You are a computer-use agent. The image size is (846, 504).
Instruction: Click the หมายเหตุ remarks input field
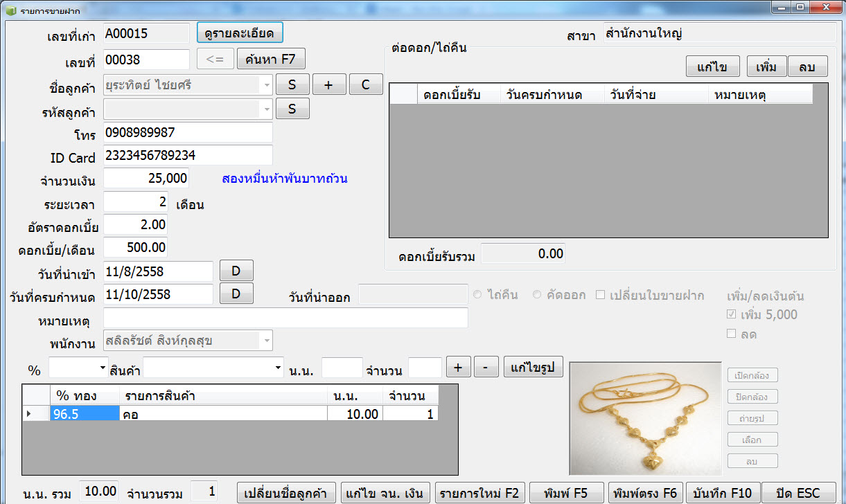(285, 318)
